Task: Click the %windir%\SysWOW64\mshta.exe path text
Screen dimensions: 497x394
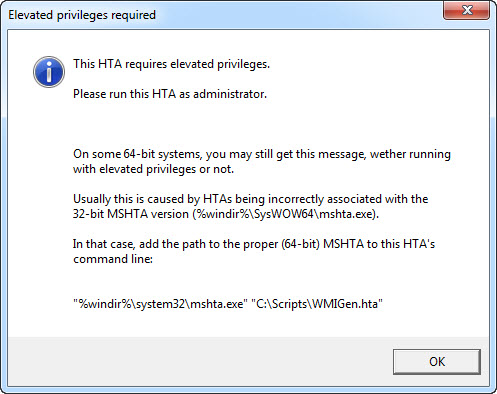Action: pos(286,214)
